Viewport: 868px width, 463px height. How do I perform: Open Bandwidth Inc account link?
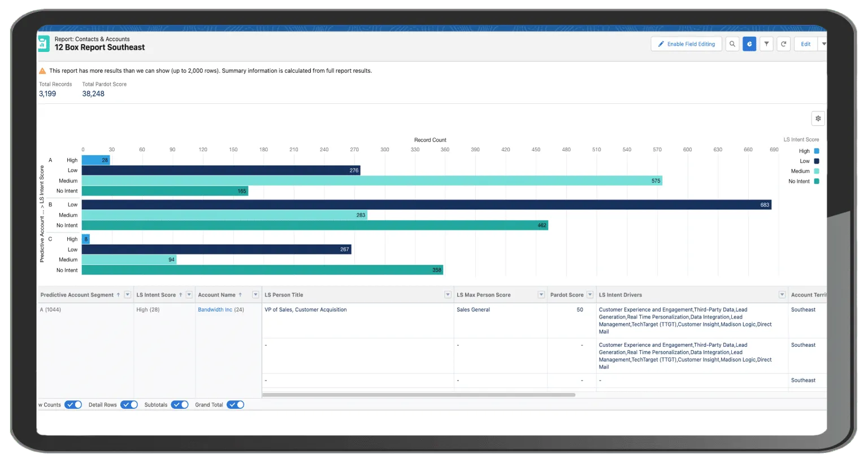click(x=215, y=310)
